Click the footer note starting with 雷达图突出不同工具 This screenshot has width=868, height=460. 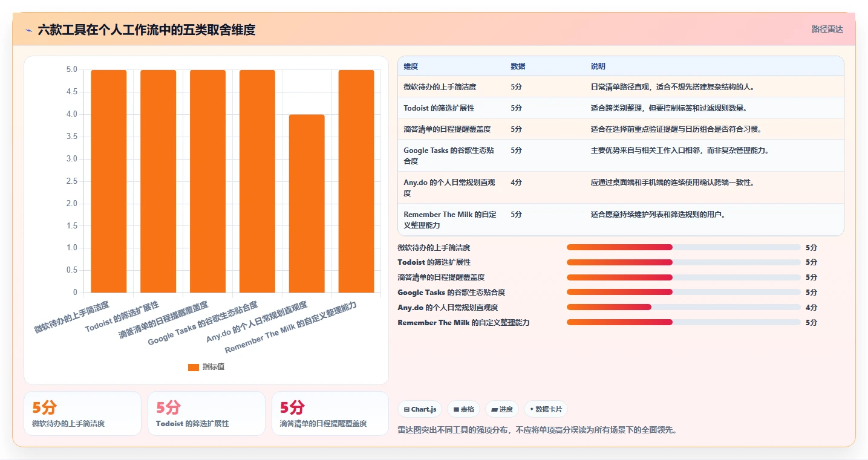[x=537, y=430]
